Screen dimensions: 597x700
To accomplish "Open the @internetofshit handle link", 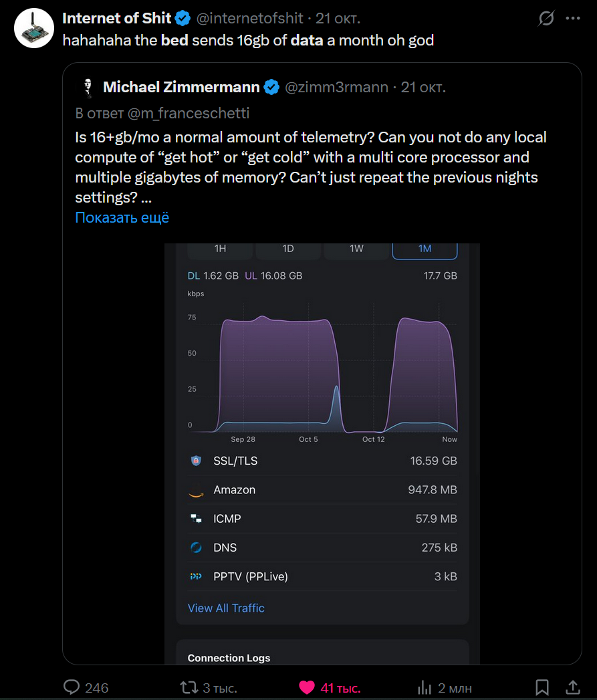I will click(251, 18).
